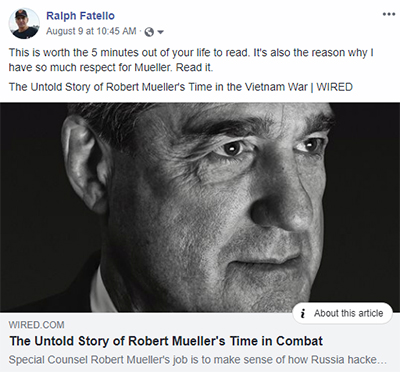
Task: Click the About this article button
Action: pos(342,313)
